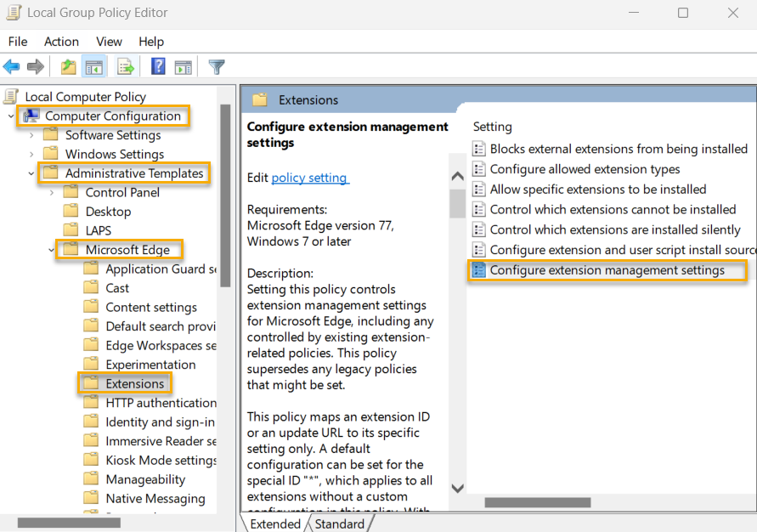Open the Action menu
This screenshot has height=532, width=757.
point(61,41)
